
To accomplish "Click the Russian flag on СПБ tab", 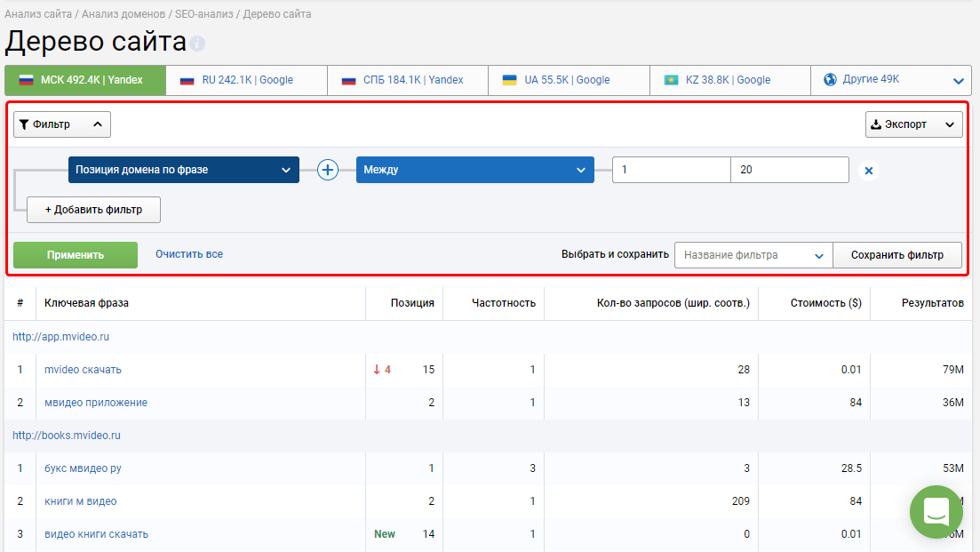I will (349, 81).
